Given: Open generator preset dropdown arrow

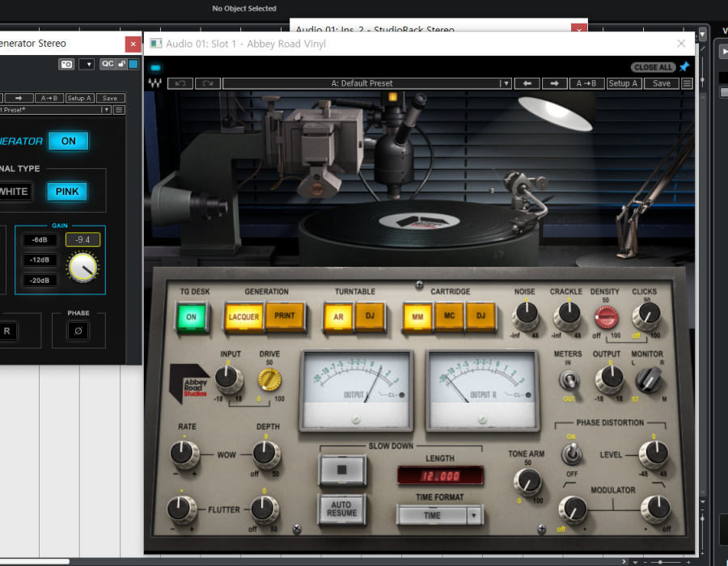Looking at the screenshot, I should (106, 110).
